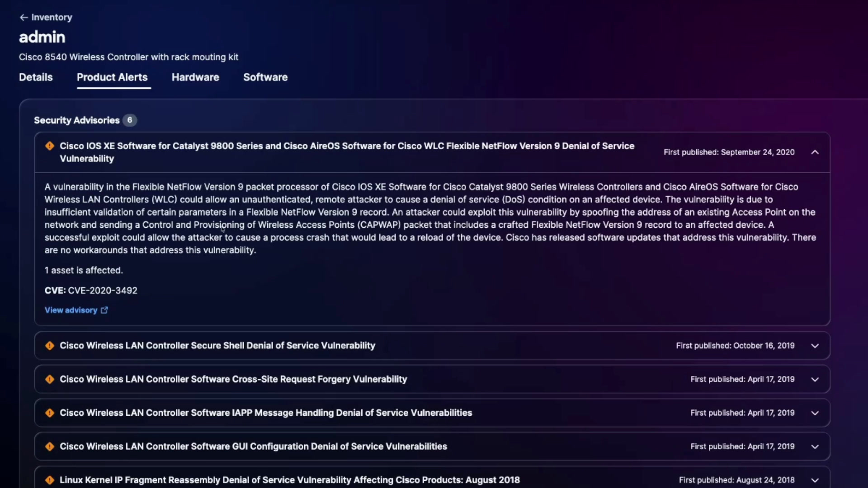This screenshot has width=868, height=488.
Task: Click 'First published: August 24, 2018' date
Action: [x=736, y=480]
